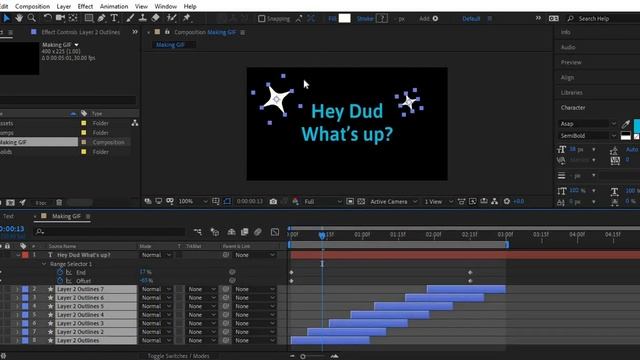Open the Active Camera dropdown

pos(393,202)
